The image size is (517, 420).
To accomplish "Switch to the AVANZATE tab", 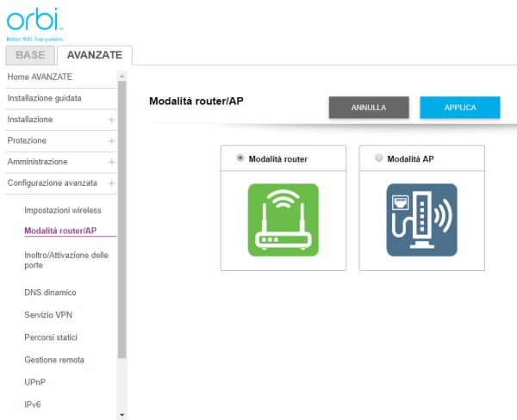I will point(95,55).
